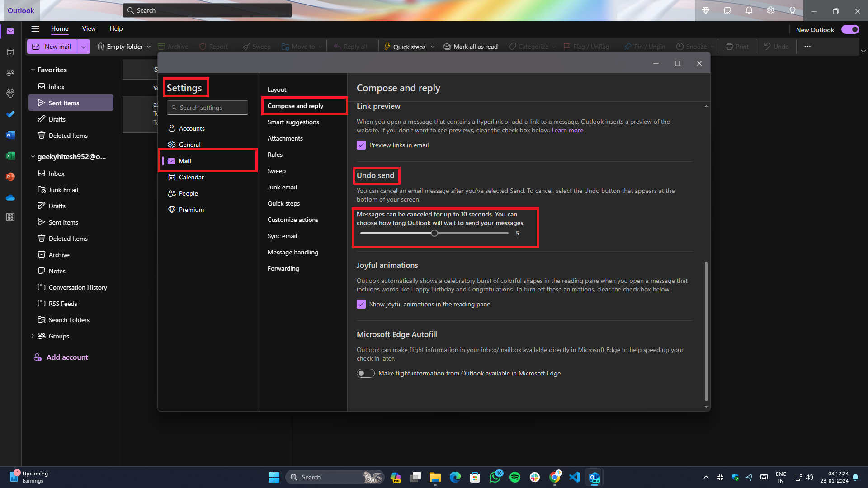
Task: Collapse the geekyhitesh952 account folder tree
Action: (x=33, y=157)
